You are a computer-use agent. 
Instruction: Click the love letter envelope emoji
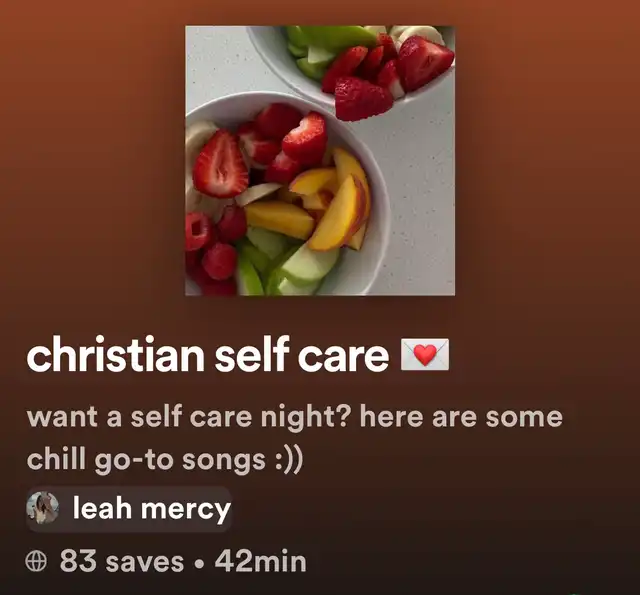click(x=425, y=354)
